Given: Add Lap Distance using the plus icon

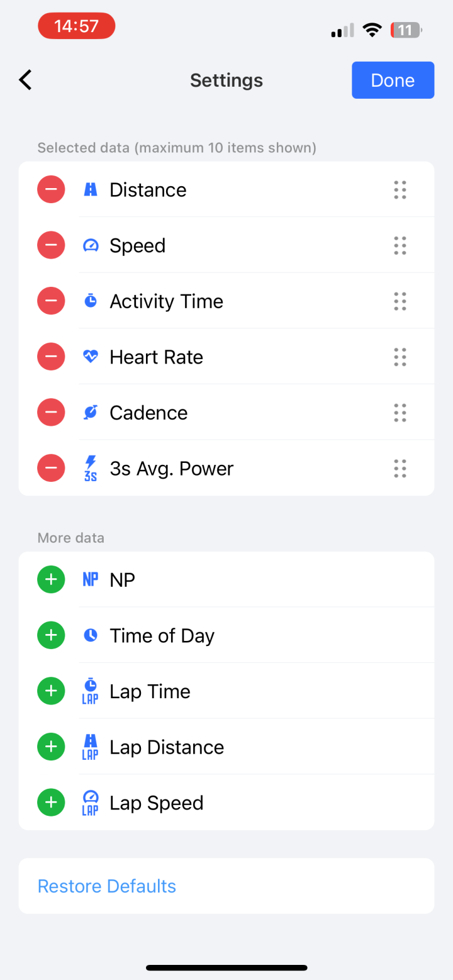Looking at the screenshot, I should [51, 747].
